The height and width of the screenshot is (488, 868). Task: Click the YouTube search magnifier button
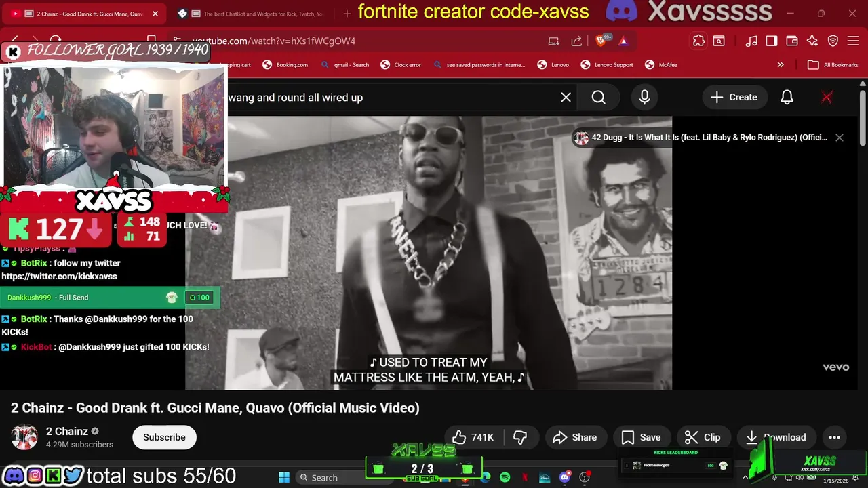point(598,98)
